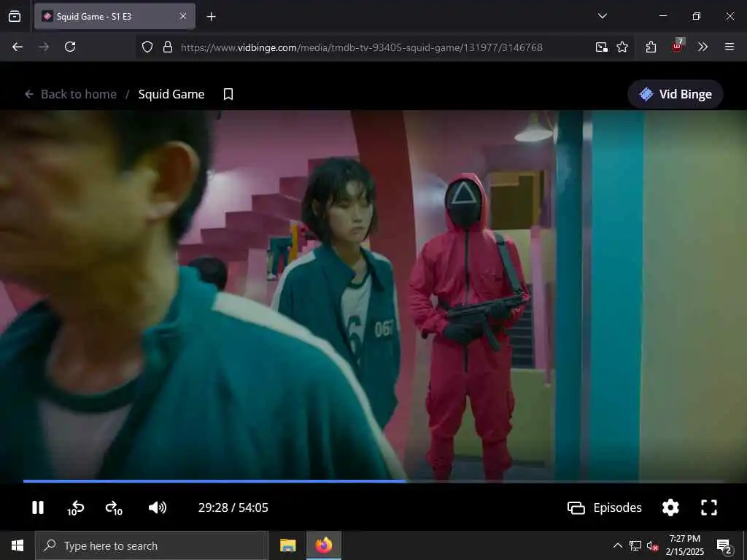Open the network status tray icon
This screenshot has height=560, width=747.
coord(635,545)
